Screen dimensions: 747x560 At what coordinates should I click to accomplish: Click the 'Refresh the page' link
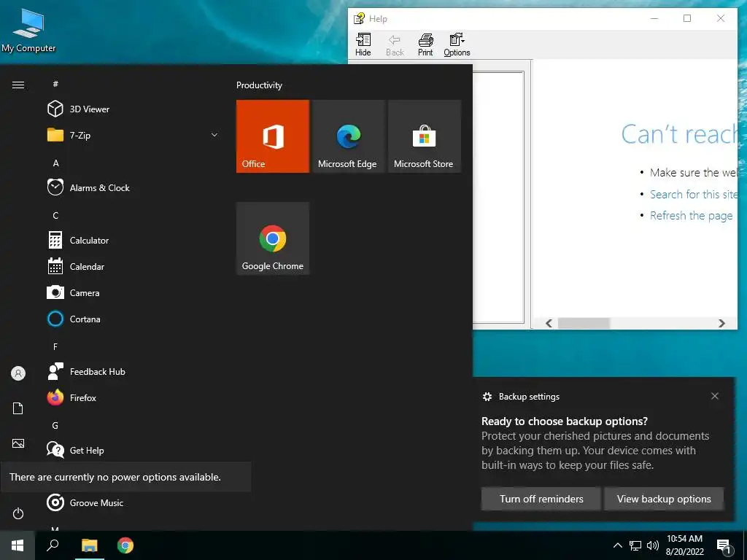click(692, 216)
